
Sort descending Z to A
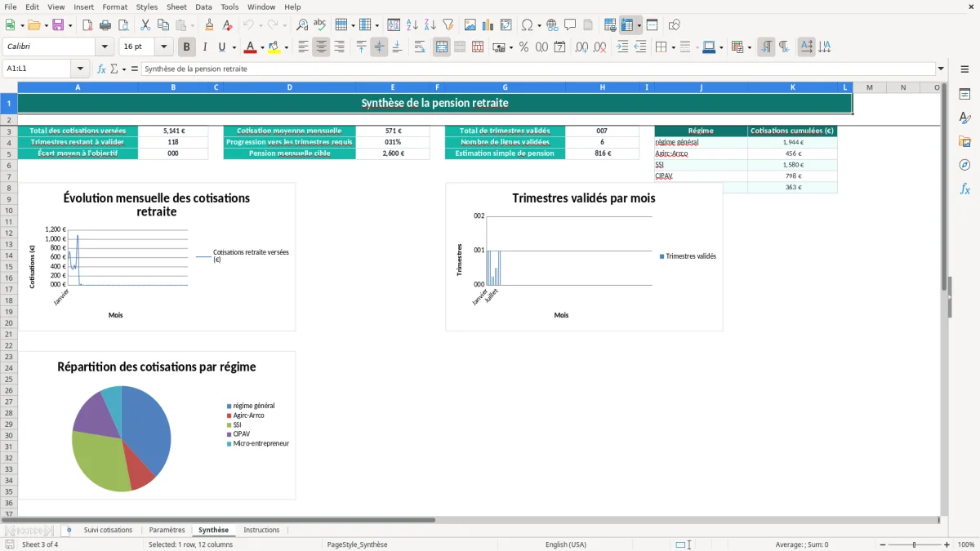click(430, 25)
